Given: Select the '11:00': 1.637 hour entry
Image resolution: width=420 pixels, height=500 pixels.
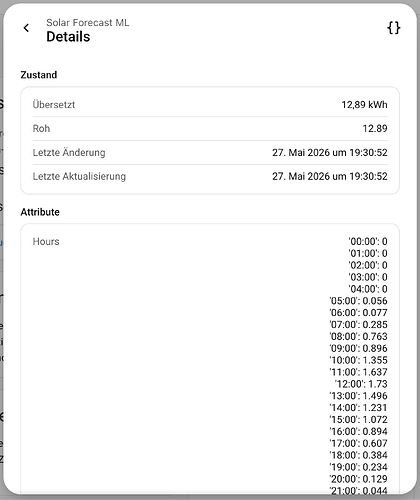Looking at the screenshot, I should 358,372.
